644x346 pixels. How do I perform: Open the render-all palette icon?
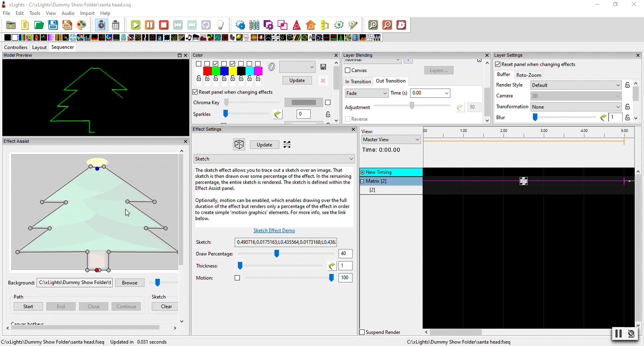point(81,25)
